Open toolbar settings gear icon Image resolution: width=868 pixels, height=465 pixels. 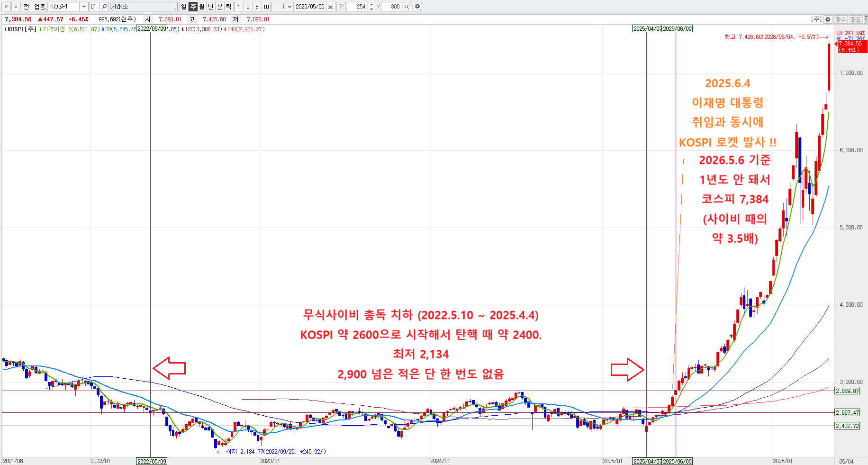pos(417,7)
